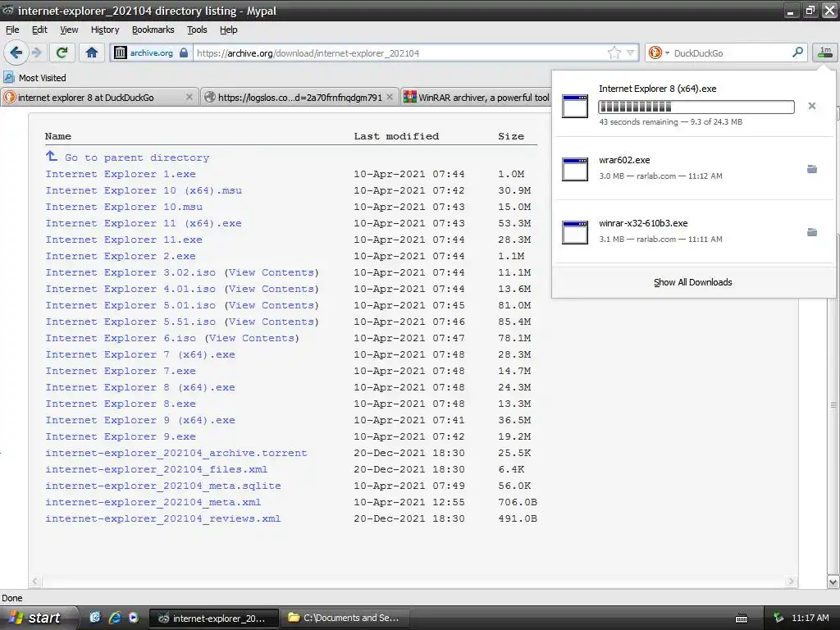The image size is (840, 630).
Task: Click the Back navigation arrow
Action: 16,52
